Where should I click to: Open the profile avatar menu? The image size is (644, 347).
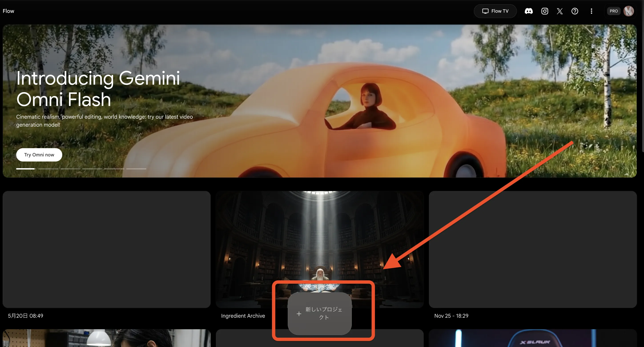[628, 11]
